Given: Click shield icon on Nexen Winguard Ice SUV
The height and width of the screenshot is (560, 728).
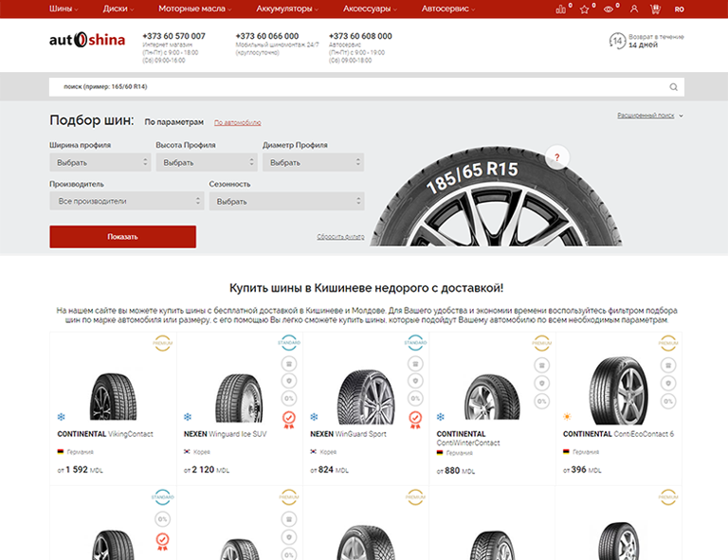Looking at the screenshot, I should (x=289, y=381).
